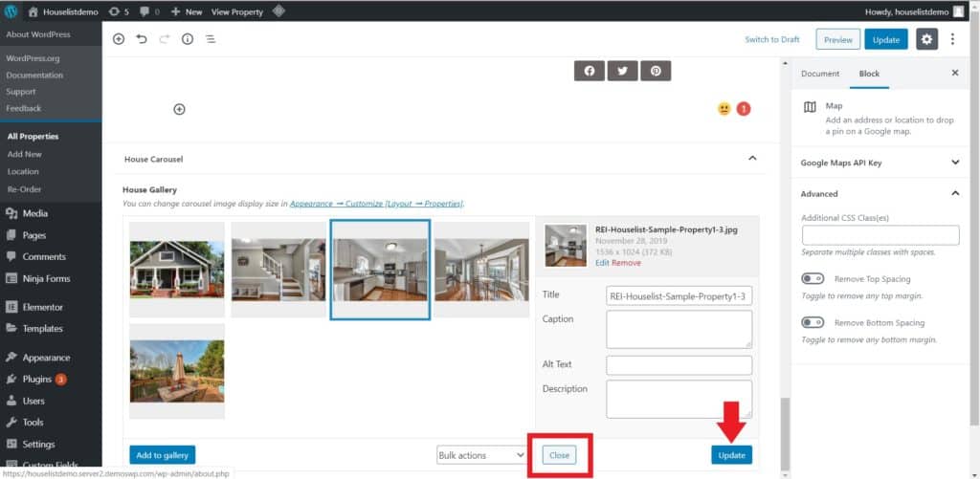
Task: Click the red badge showing 1
Action: (x=743, y=109)
